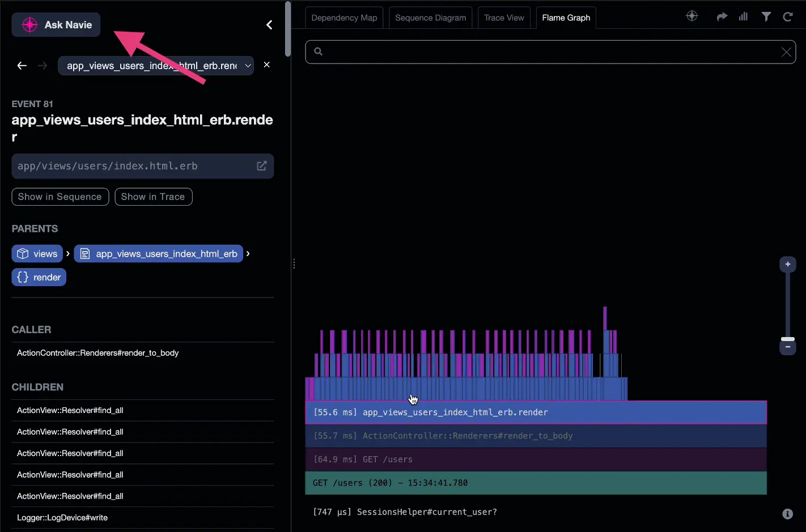Zoom out with the minus button

click(788, 347)
